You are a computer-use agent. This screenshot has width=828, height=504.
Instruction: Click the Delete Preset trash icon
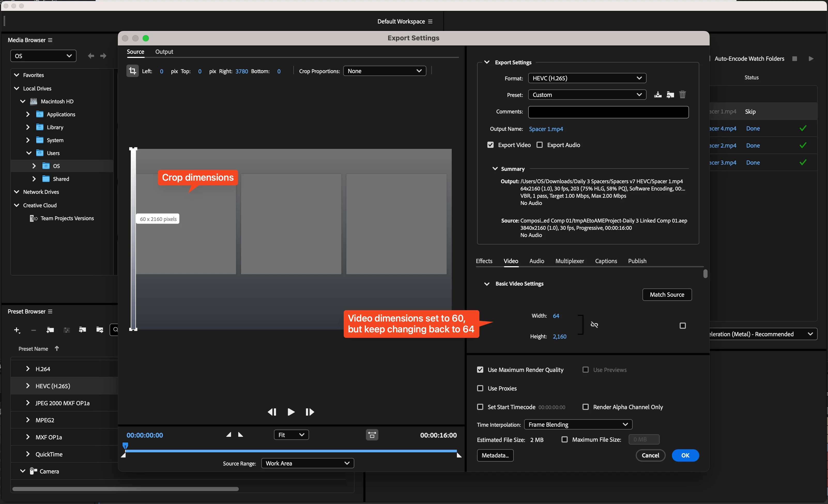[682, 95]
